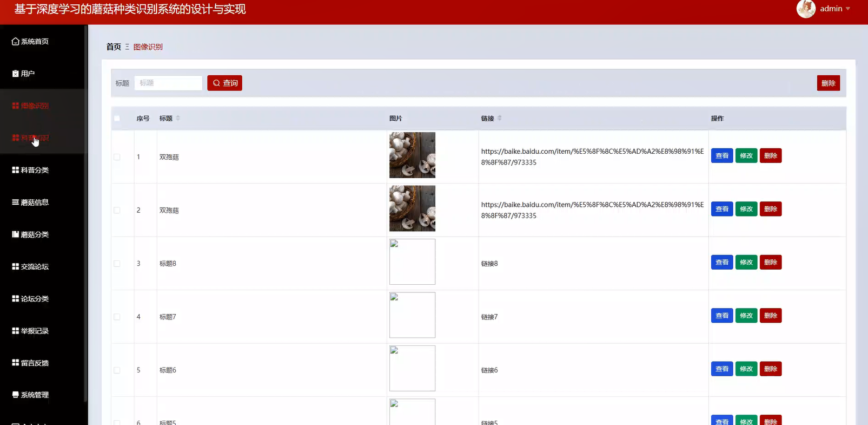868x425 pixels.
Task: Click the 查询 search button
Action: [224, 83]
